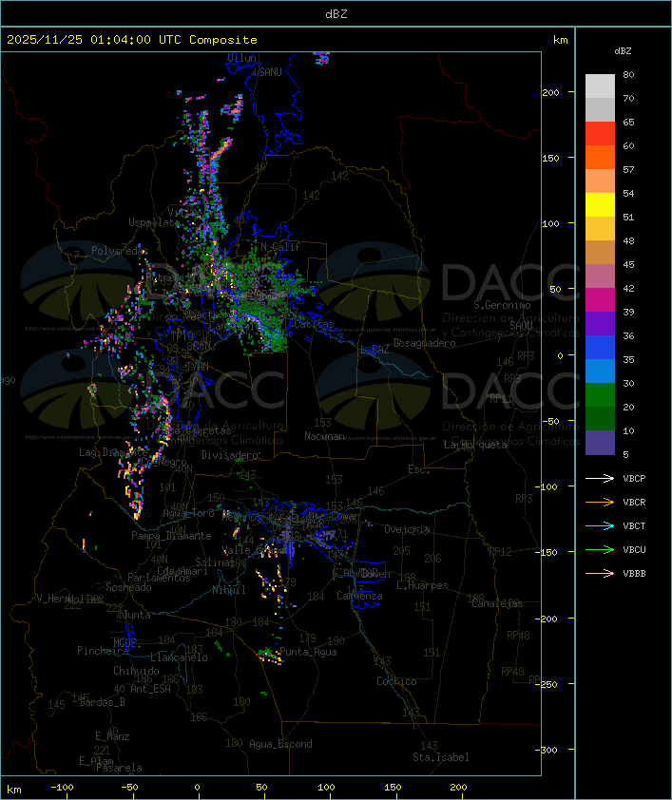Image resolution: width=672 pixels, height=800 pixels.
Task: Pick the bright yellow 54-51 dBZ swatch
Action: pyautogui.click(x=600, y=204)
